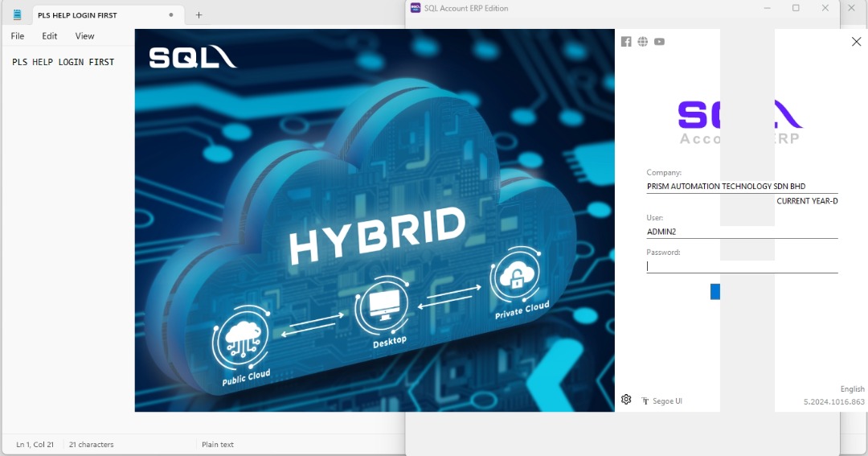Change the English language selector
Image resolution: width=868 pixels, height=456 pixels.
coord(852,389)
